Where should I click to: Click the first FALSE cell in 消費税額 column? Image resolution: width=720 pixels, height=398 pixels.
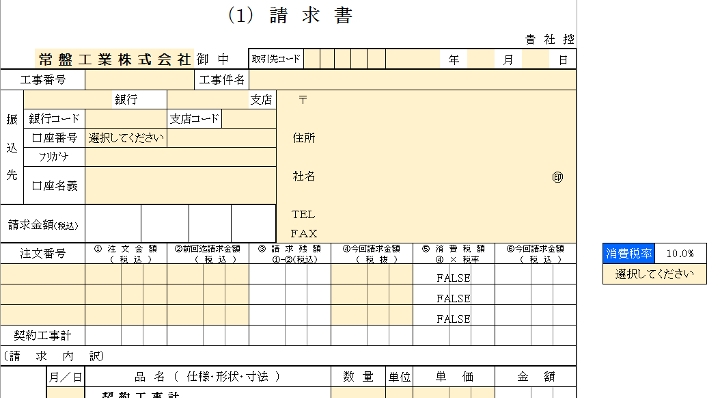[453, 278]
